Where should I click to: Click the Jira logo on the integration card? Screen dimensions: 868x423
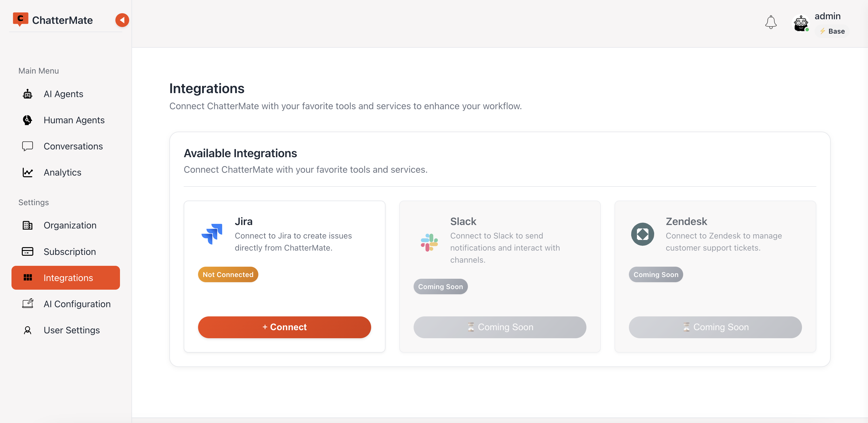pyautogui.click(x=212, y=234)
